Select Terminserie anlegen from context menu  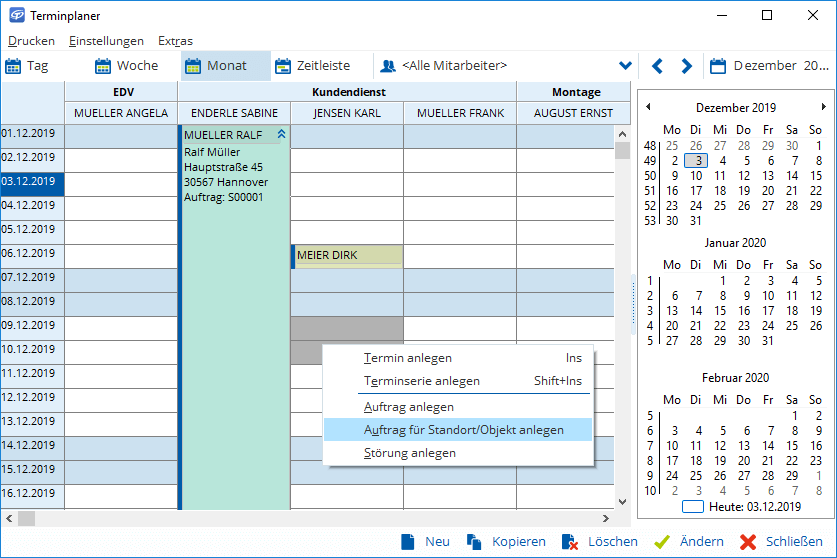click(x=421, y=381)
